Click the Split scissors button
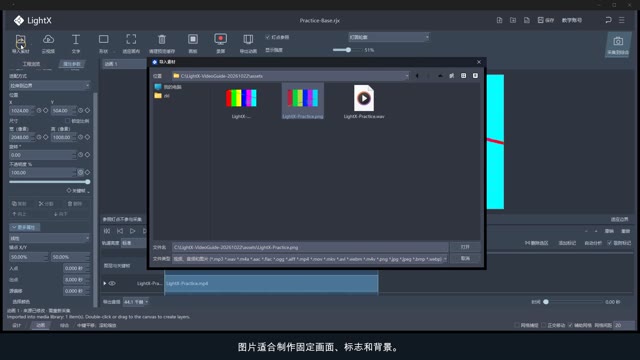Image resolution: width=640 pixels, height=360 pixels. (46, 203)
